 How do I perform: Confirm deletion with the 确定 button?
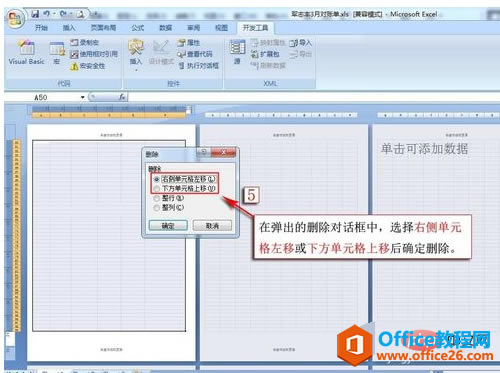(168, 226)
